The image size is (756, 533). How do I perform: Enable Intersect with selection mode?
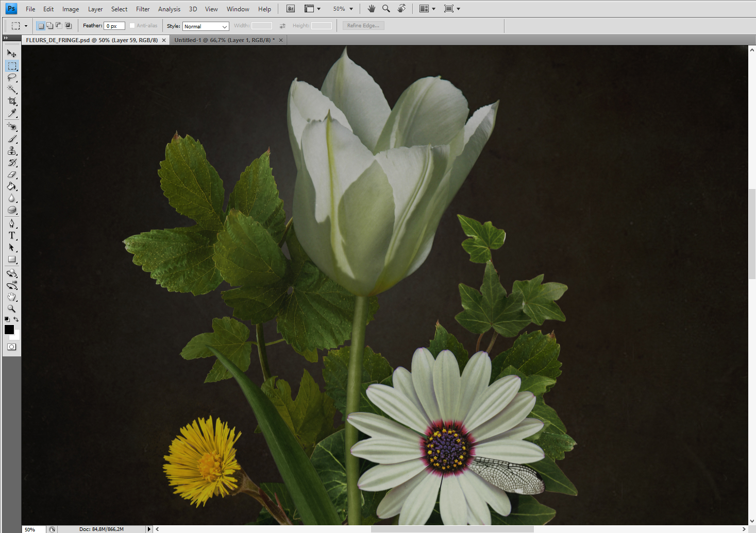pos(68,26)
